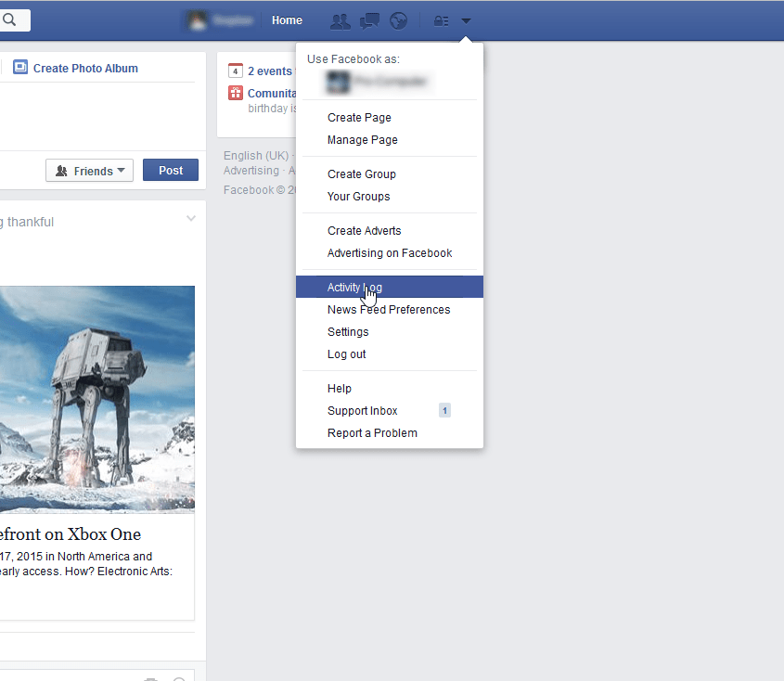Select English (UK) language link
784x681 pixels.
[256, 156]
